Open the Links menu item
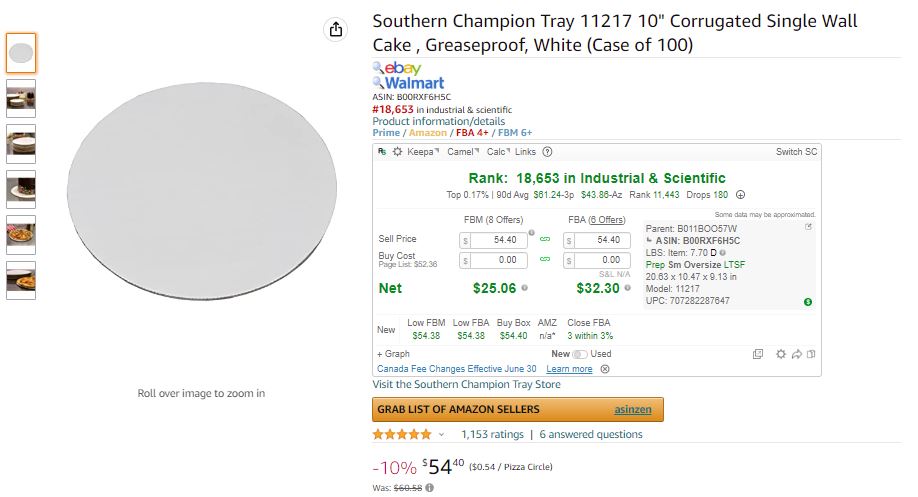918x497 pixels. tap(525, 152)
